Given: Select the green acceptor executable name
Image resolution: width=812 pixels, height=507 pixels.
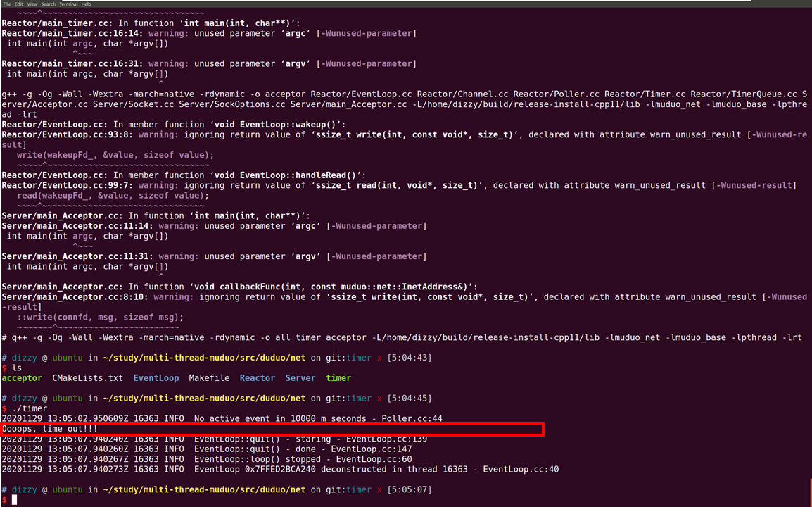Looking at the screenshot, I should [22, 377].
